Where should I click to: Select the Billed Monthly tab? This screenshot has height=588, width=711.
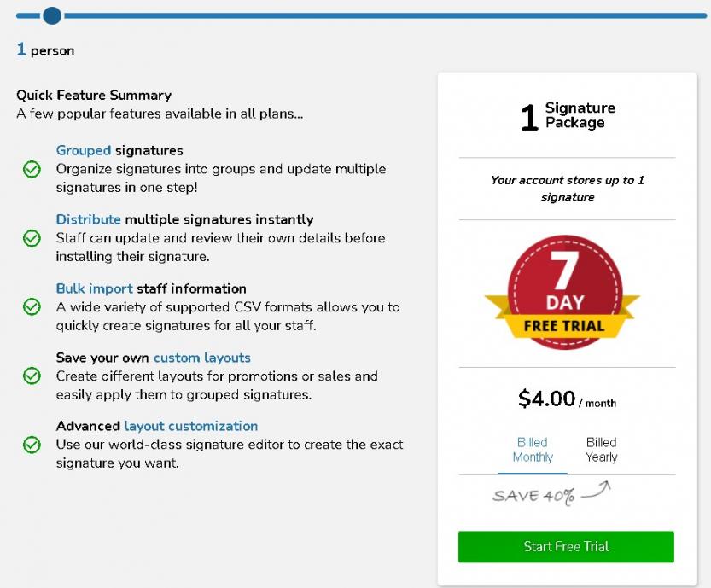pos(533,450)
